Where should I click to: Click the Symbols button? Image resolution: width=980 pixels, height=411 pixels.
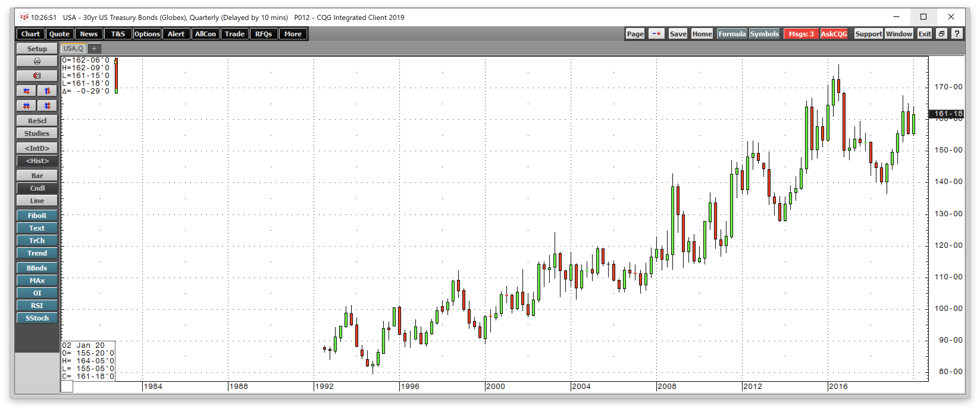coord(764,34)
